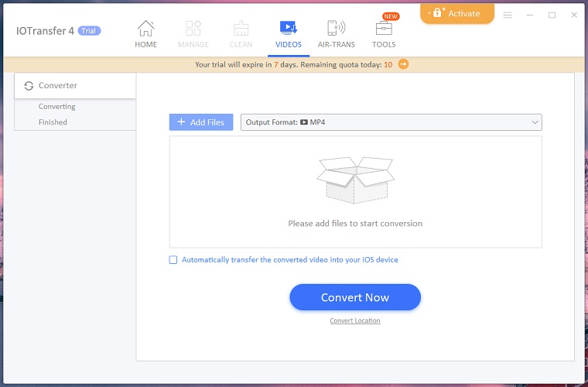Viewport: 588px width, 387px height.
Task: Click the Output Format dropdown arrow
Action: pyautogui.click(x=534, y=122)
